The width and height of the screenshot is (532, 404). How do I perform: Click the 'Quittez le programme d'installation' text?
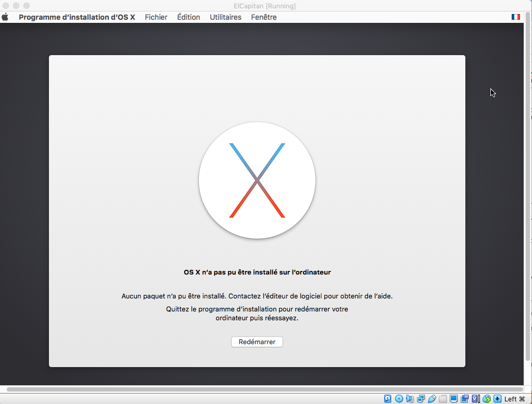click(x=257, y=314)
